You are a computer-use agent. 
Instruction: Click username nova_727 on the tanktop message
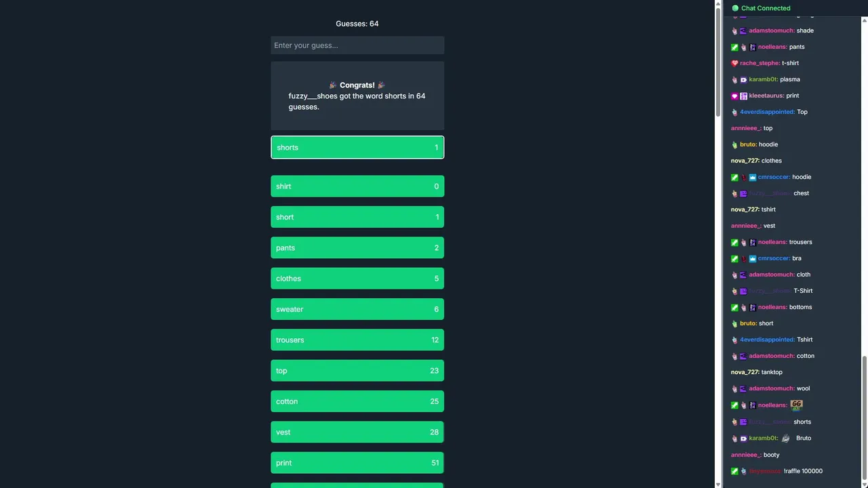(745, 372)
